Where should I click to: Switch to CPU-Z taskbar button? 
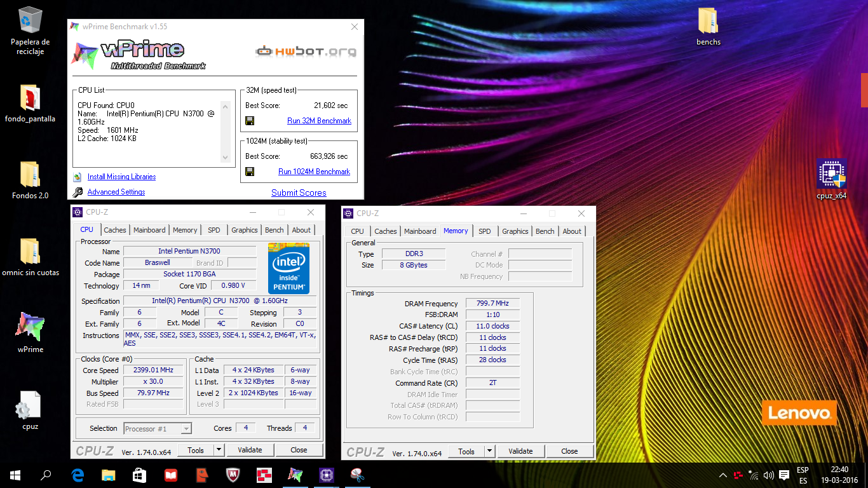point(327,475)
